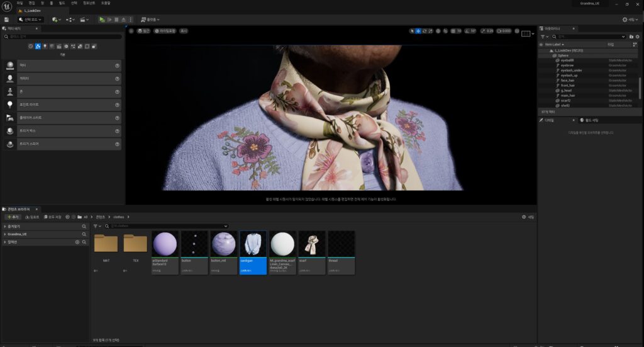The image size is (644, 347).
Task: Switch to the World Settings tab
Action: pos(591,120)
